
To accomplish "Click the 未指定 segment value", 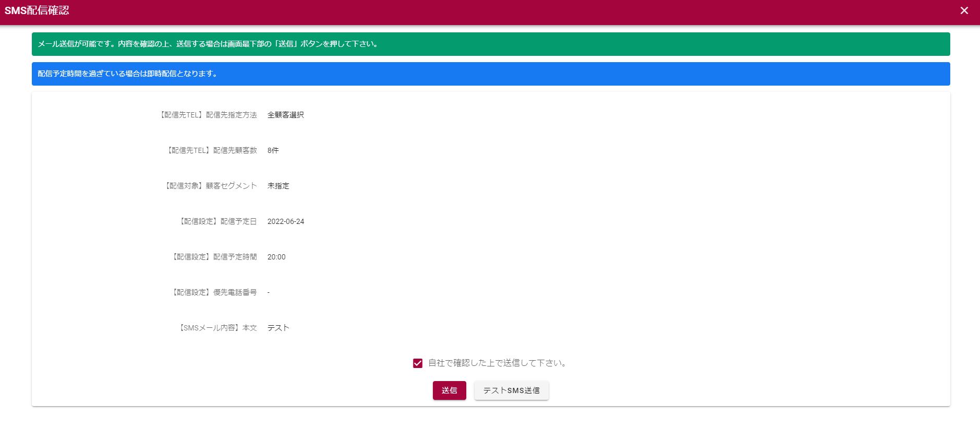I will (278, 186).
